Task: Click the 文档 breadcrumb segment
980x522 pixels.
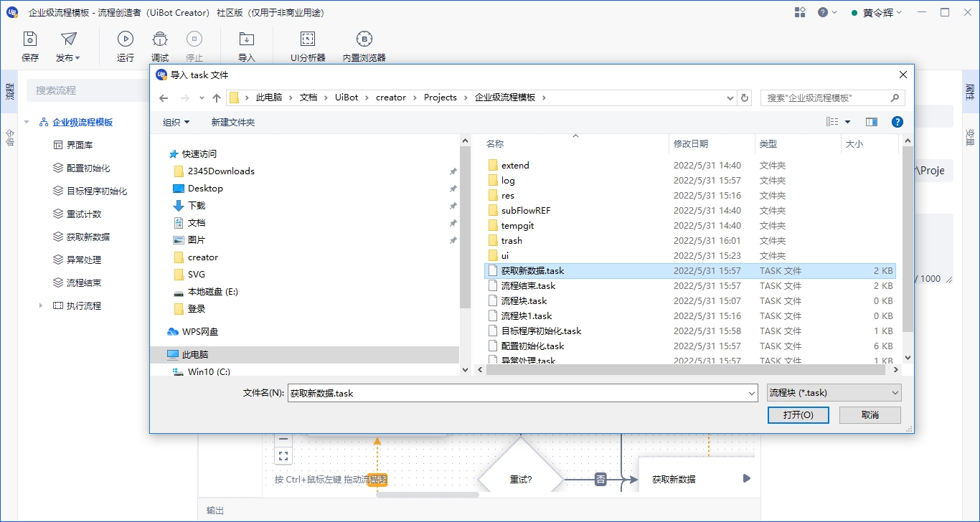Action: click(x=308, y=98)
